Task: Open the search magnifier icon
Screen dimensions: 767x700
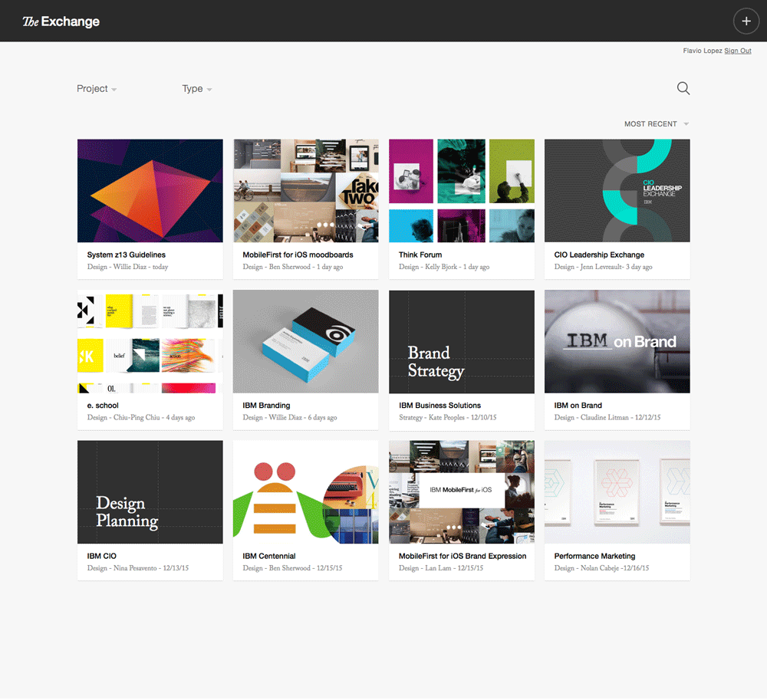Action: tap(683, 88)
